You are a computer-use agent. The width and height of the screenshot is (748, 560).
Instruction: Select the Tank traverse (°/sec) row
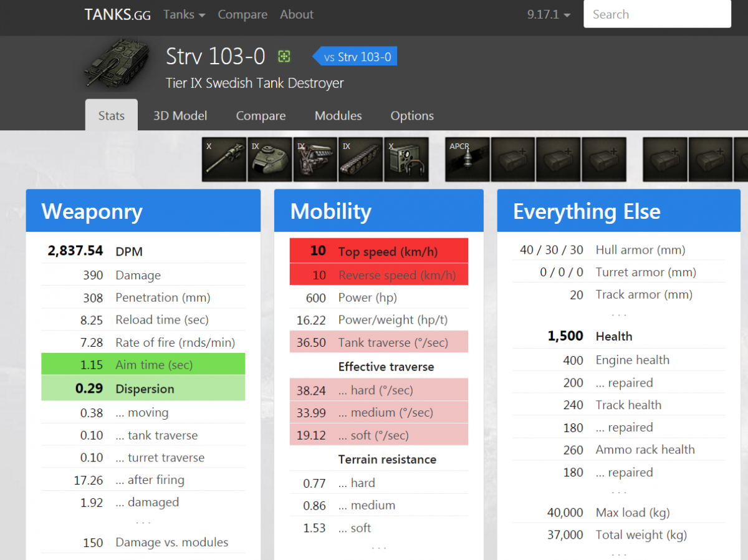(379, 342)
